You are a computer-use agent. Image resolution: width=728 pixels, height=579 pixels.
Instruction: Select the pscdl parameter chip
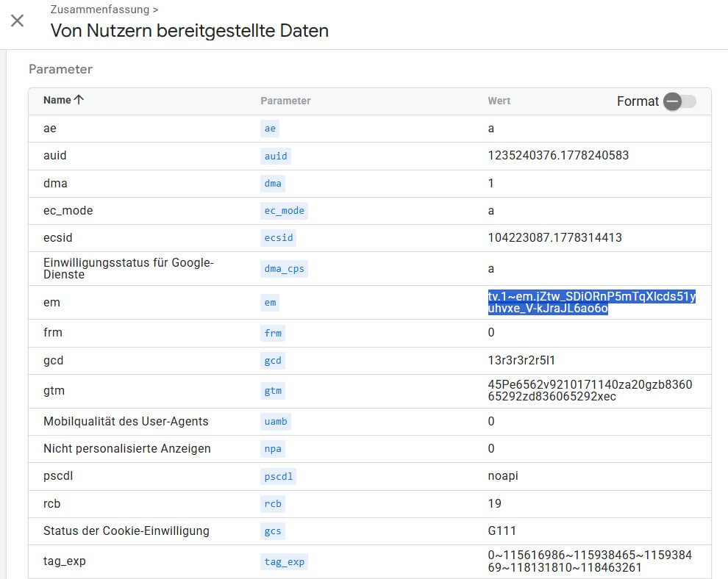click(279, 476)
